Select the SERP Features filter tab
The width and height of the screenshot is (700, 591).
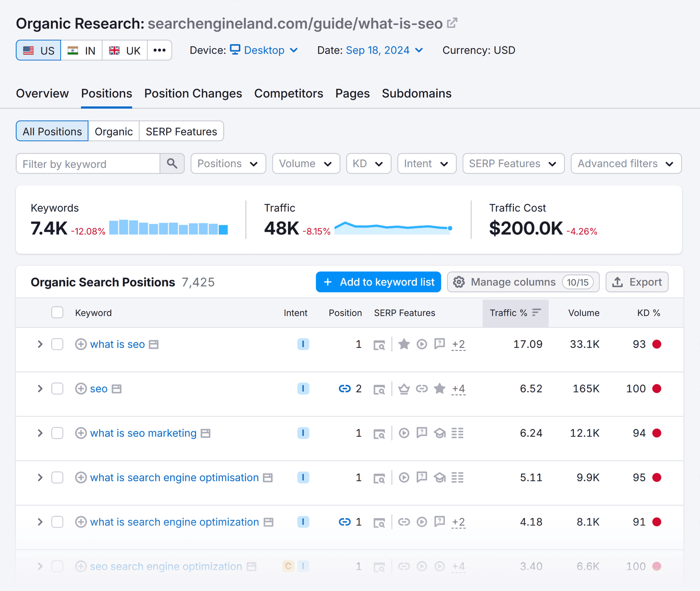pyautogui.click(x=181, y=131)
